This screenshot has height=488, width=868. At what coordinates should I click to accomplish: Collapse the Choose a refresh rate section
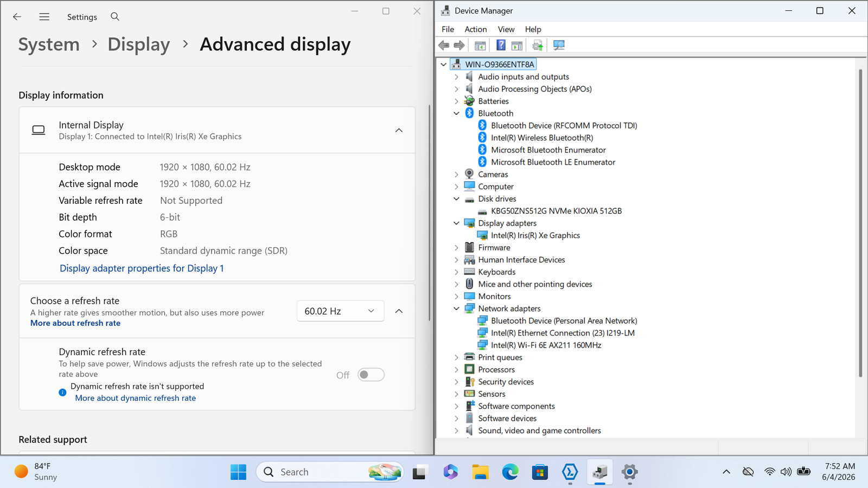point(399,311)
